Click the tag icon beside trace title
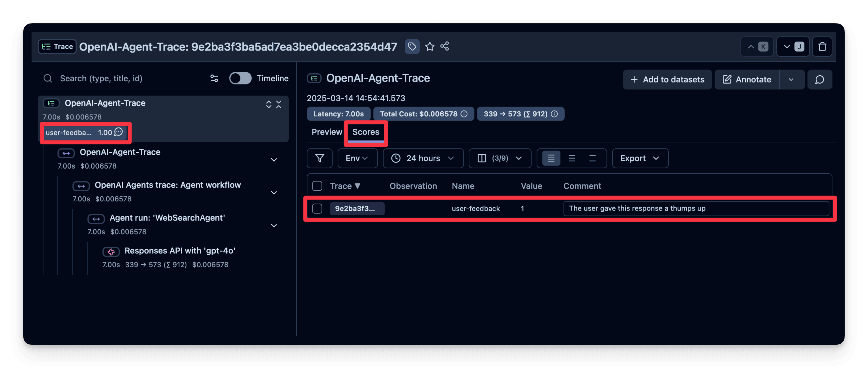The height and width of the screenshot is (368, 868). (x=412, y=46)
